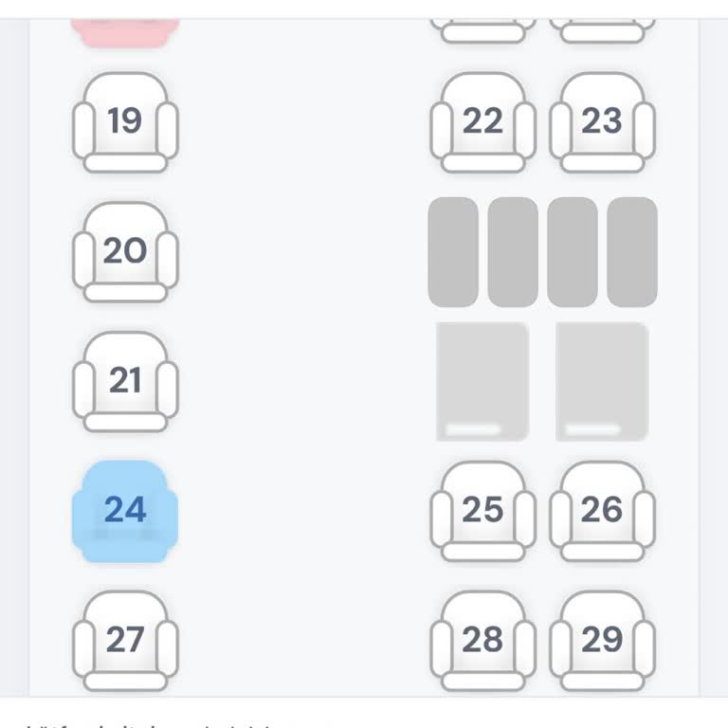Select seat 22
728x728 pixels.
(482, 122)
